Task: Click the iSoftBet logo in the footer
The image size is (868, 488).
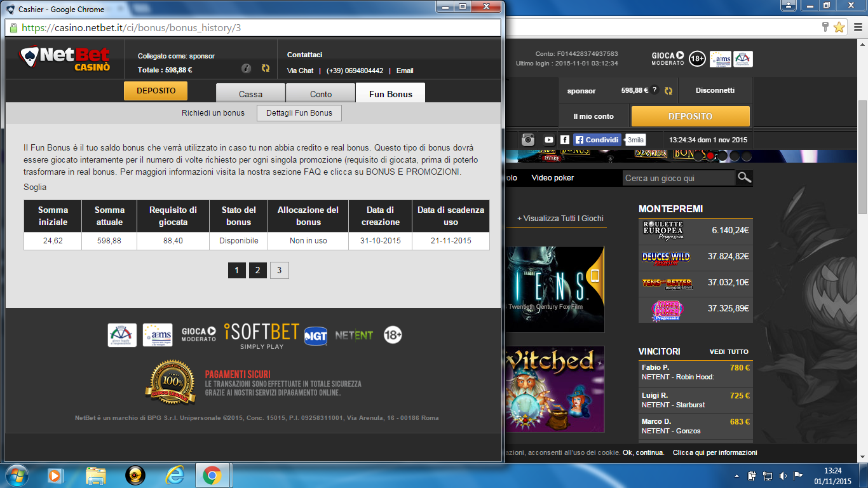Action: coord(262,335)
